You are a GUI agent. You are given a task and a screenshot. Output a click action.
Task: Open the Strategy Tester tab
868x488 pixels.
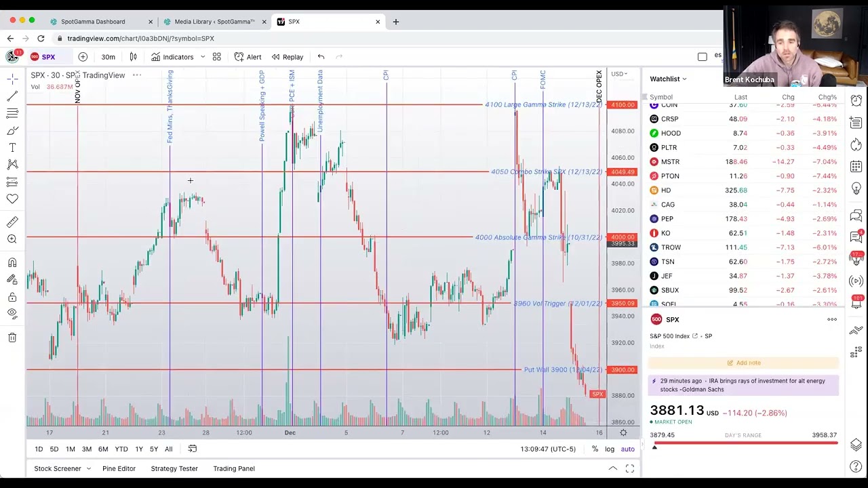(x=174, y=468)
